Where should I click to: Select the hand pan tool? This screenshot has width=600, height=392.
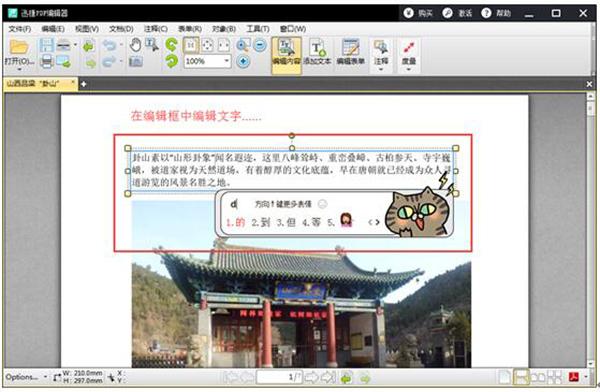(135, 45)
